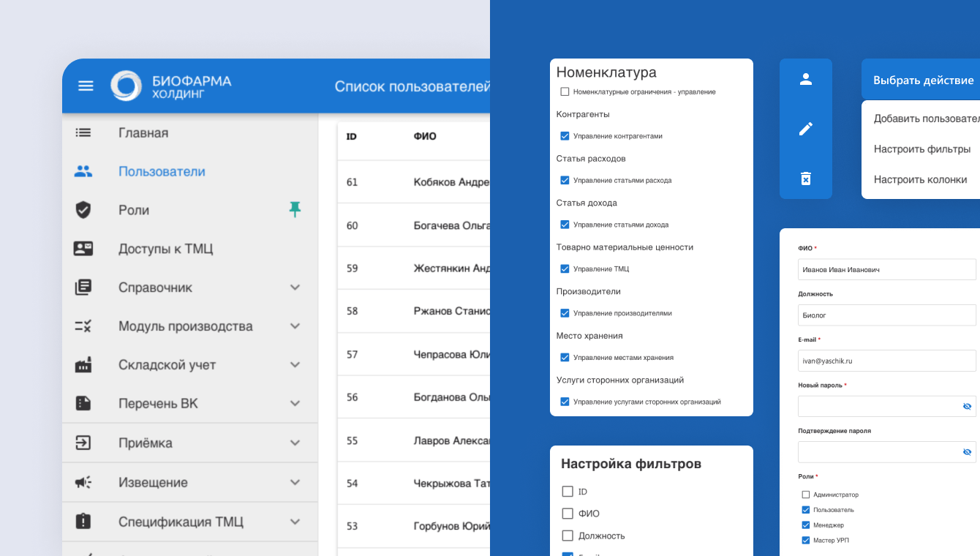Uncheck the Мастер УРП role
This screenshot has height=556, width=980.
click(x=806, y=540)
